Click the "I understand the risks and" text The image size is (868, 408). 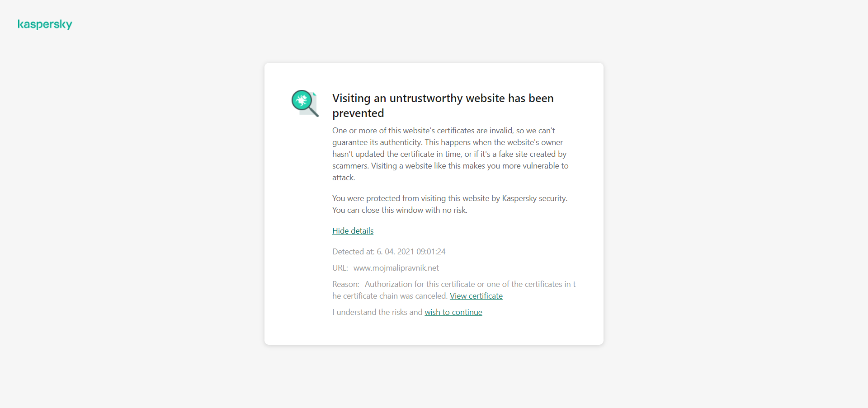pos(377,312)
